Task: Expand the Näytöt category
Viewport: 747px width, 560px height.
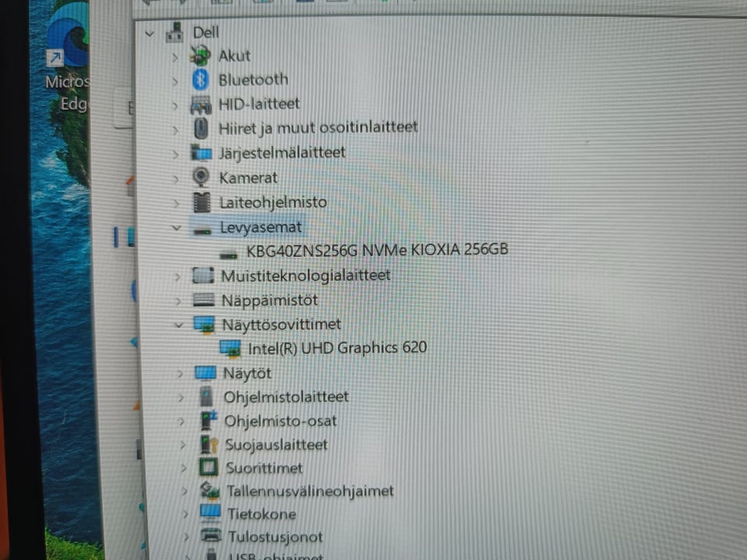Action: pos(180,374)
